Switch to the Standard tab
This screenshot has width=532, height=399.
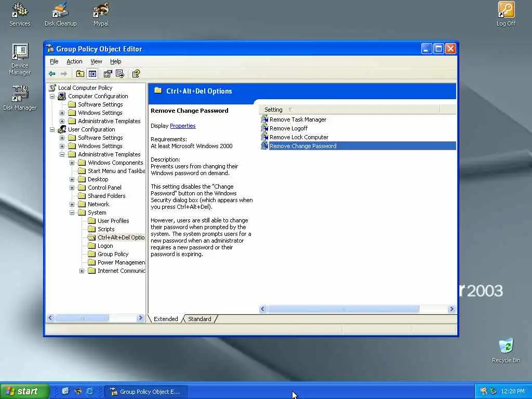199,319
